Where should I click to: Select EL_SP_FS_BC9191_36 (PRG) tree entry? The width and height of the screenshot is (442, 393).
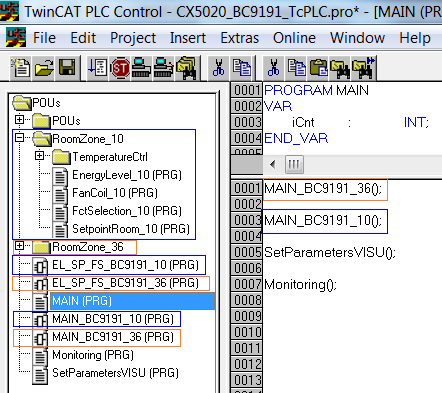pyautogui.click(x=125, y=283)
